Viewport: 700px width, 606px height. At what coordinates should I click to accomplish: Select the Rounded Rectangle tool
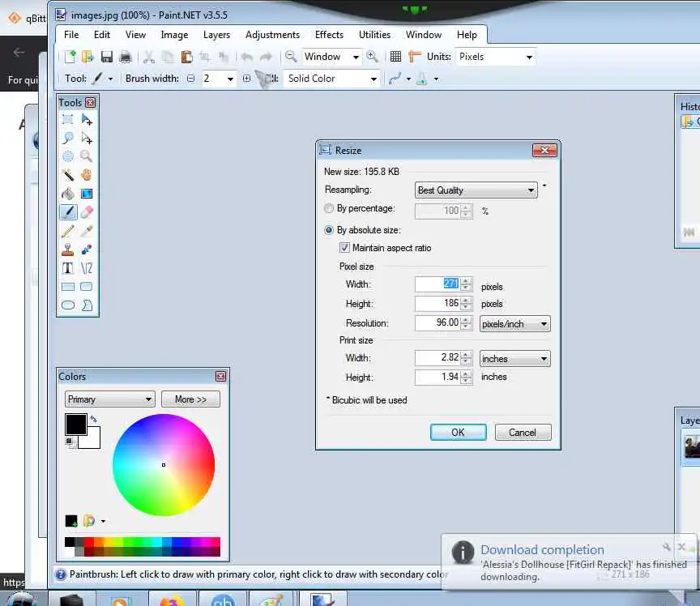(87, 287)
